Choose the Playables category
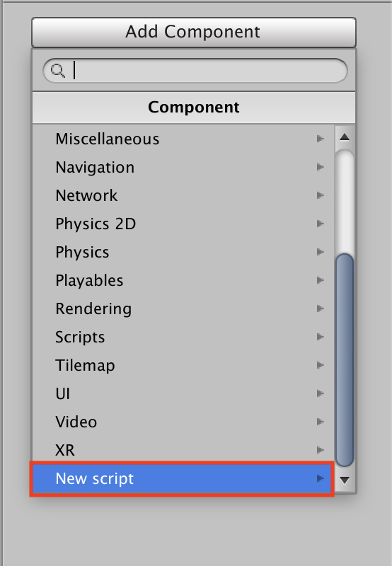The height and width of the screenshot is (566, 392). click(x=183, y=280)
